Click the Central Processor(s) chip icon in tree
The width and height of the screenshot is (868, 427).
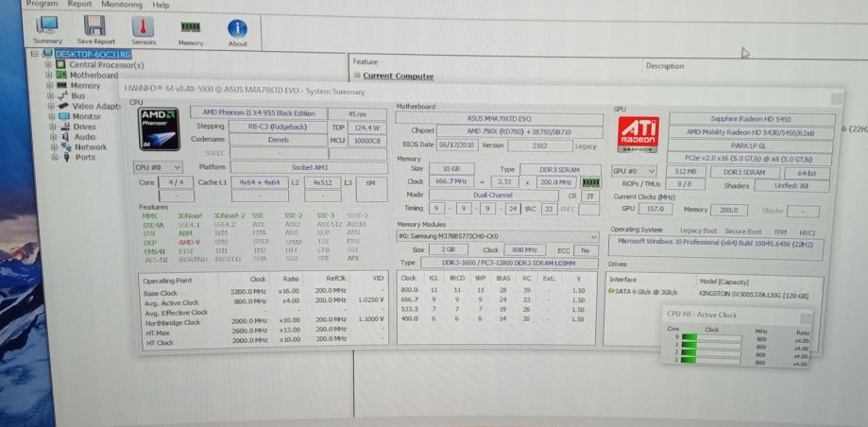tap(60, 65)
